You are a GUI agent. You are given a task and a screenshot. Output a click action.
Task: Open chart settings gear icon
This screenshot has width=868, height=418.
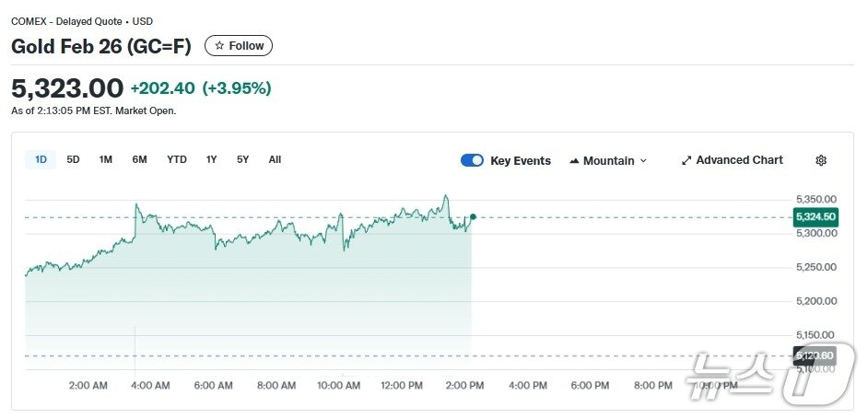(821, 160)
